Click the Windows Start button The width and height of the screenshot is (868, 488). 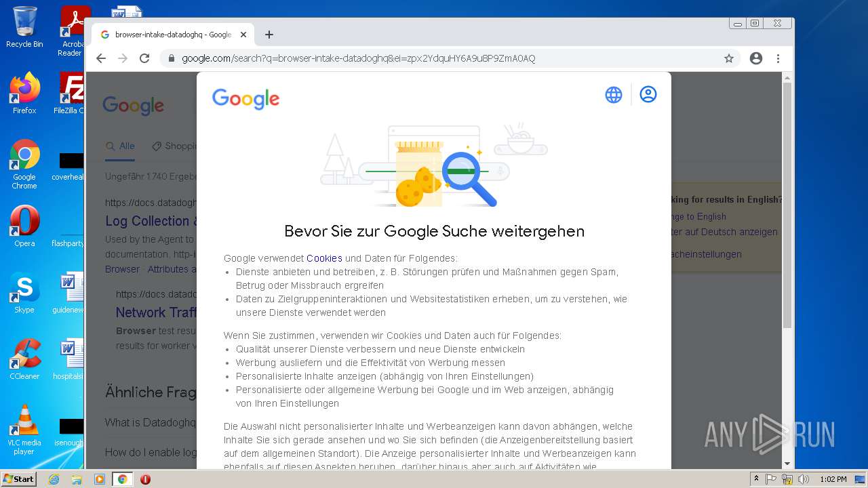(x=18, y=479)
